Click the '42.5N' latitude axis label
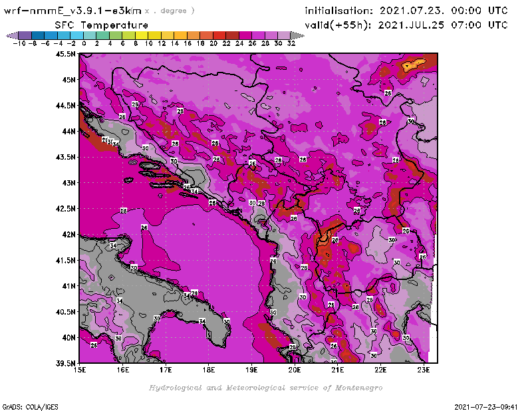532x411 pixels. (x=65, y=209)
